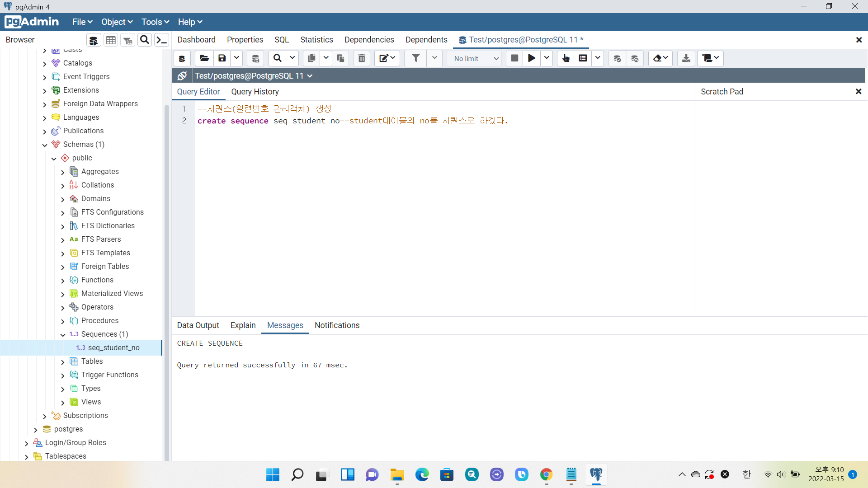This screenshot has width=868, height=488.
Task: Click the Download as CSV icon
Action: coord(686,58)
